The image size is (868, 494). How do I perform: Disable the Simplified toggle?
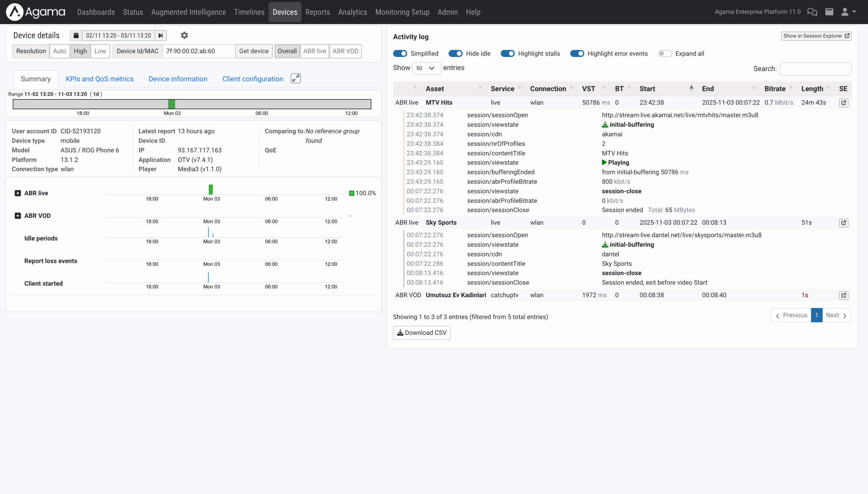400,54
